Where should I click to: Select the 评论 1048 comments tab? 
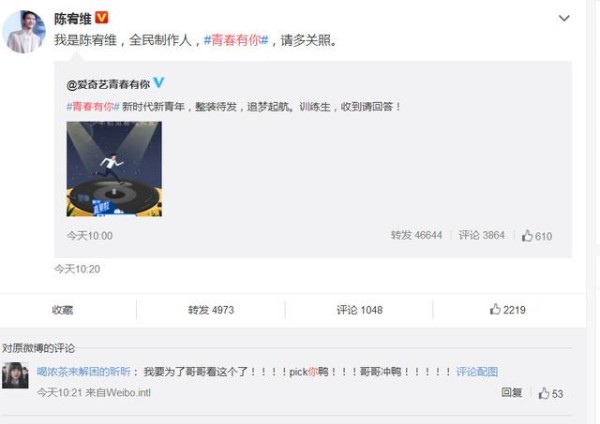coord(359,310)
